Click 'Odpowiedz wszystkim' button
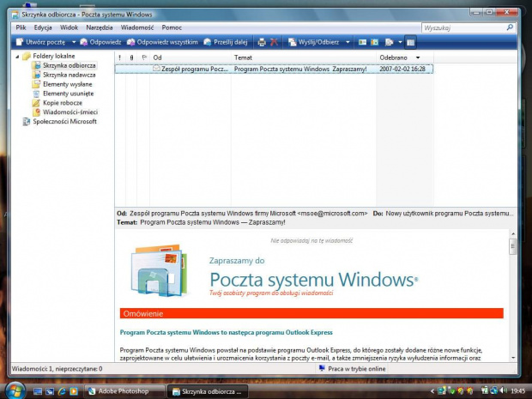The height and width of the screenshot is (399, 532). click(162, 42)
